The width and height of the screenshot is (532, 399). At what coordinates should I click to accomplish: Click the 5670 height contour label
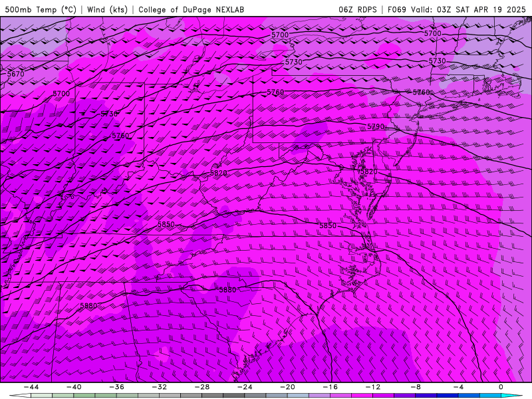[x=15, y=74]
